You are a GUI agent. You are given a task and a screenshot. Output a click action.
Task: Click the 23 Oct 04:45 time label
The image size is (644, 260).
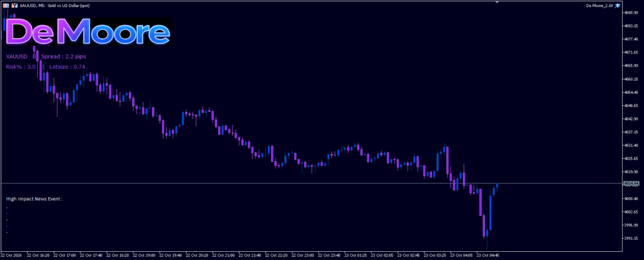[x=487, y=255]
